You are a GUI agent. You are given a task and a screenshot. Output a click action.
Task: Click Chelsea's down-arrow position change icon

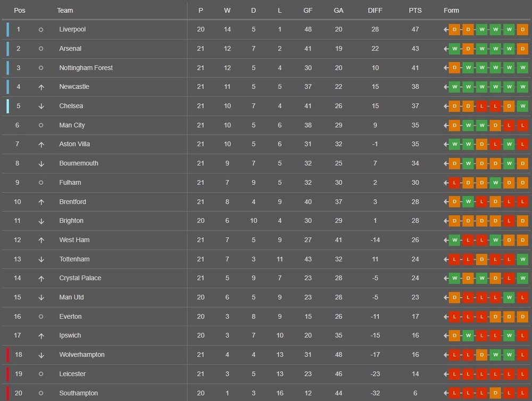pyautogui.click(x=41, y=107)
